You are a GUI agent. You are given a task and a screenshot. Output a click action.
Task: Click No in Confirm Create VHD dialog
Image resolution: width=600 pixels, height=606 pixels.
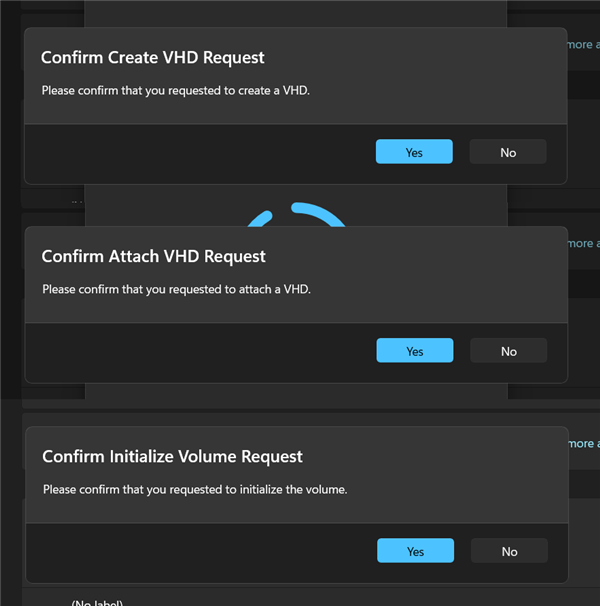coord(508,152)
